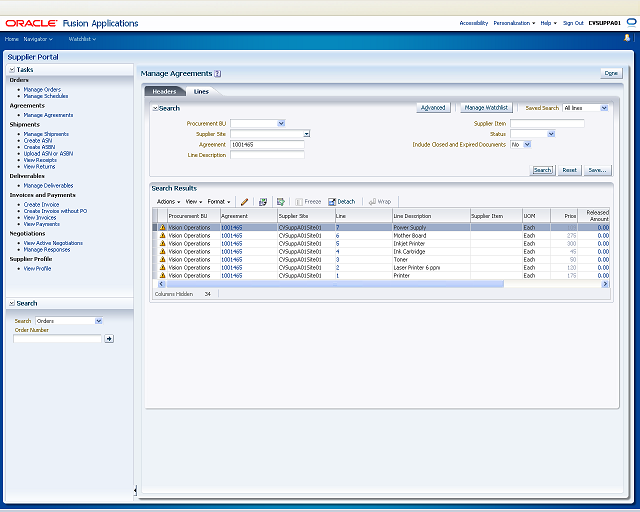Detach the Search Results table
This screenshot has height=512, width=640.
342,202
